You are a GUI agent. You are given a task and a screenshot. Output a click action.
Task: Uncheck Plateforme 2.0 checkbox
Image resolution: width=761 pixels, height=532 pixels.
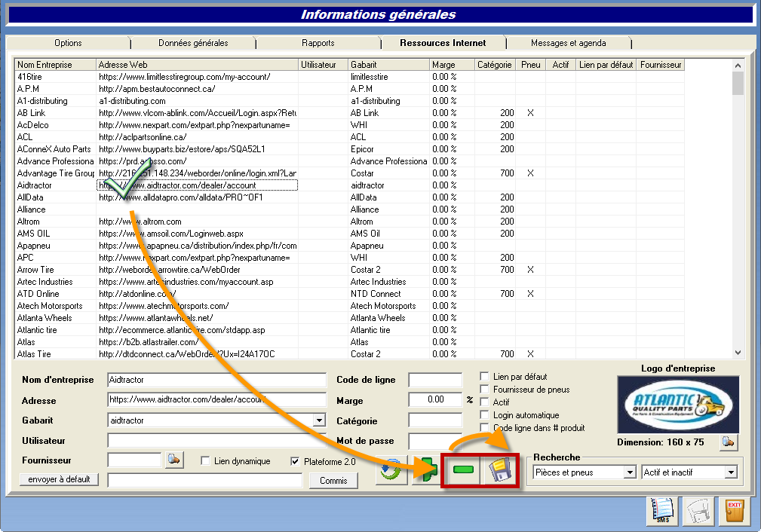(295, 461)
